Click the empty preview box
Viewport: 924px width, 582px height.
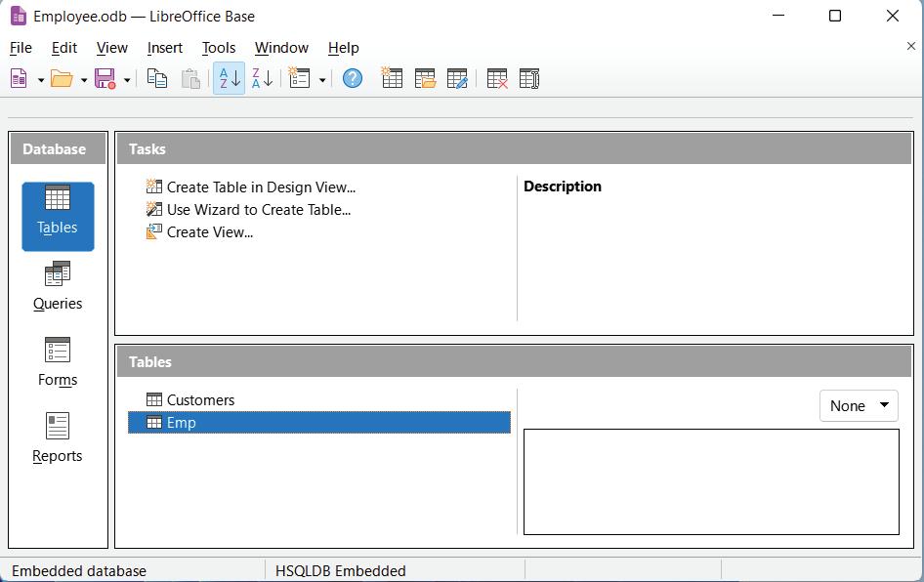coord(711,481)
